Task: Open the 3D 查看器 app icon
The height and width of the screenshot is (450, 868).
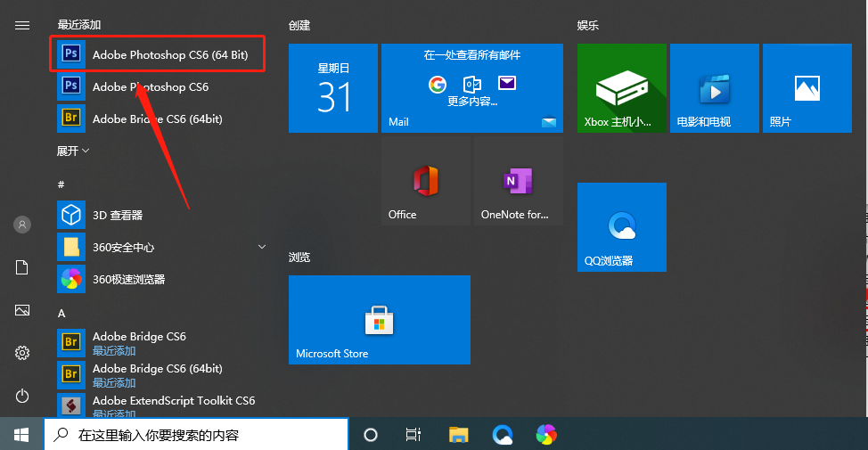Action: (71, 215)
